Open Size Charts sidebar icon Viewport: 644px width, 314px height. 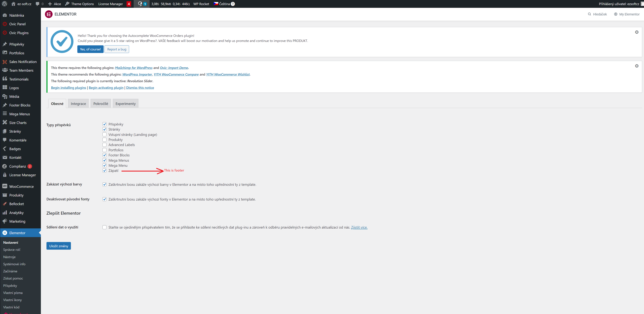point(5,122)
